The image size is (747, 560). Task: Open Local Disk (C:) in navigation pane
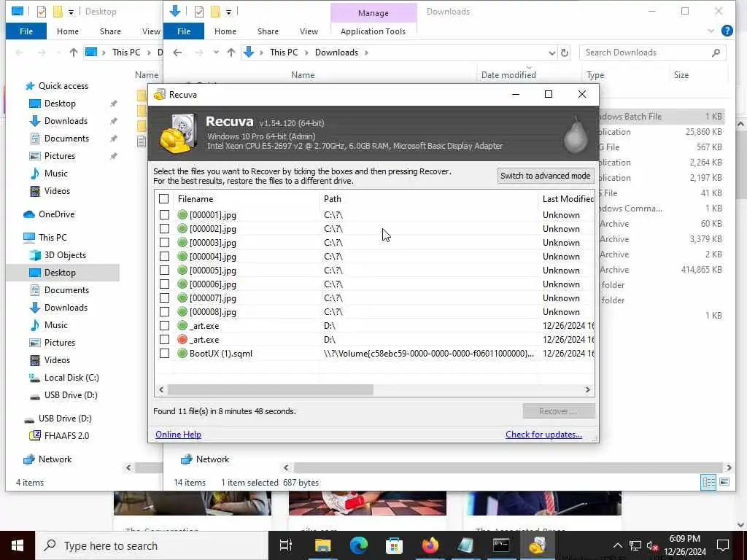71,378
